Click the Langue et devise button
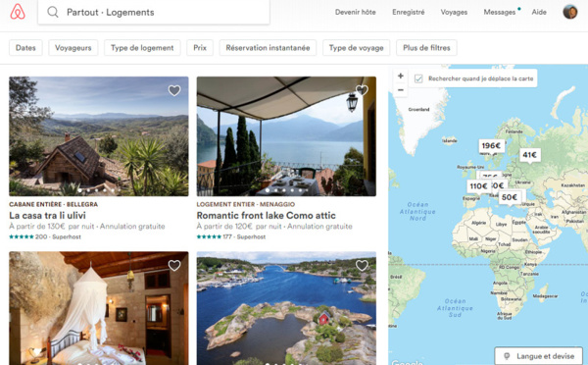 pyautogui.click(x=538, y=355)
